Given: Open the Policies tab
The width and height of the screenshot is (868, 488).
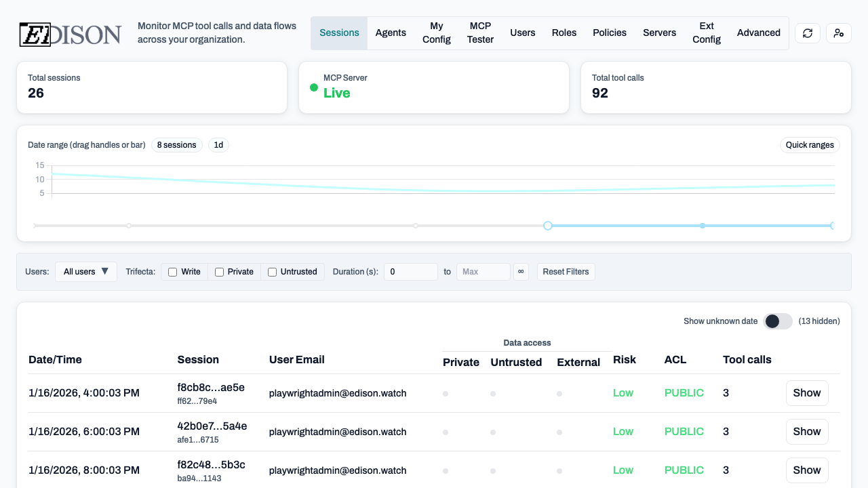Looking at the screenshot, I should (x=610, y=33).
